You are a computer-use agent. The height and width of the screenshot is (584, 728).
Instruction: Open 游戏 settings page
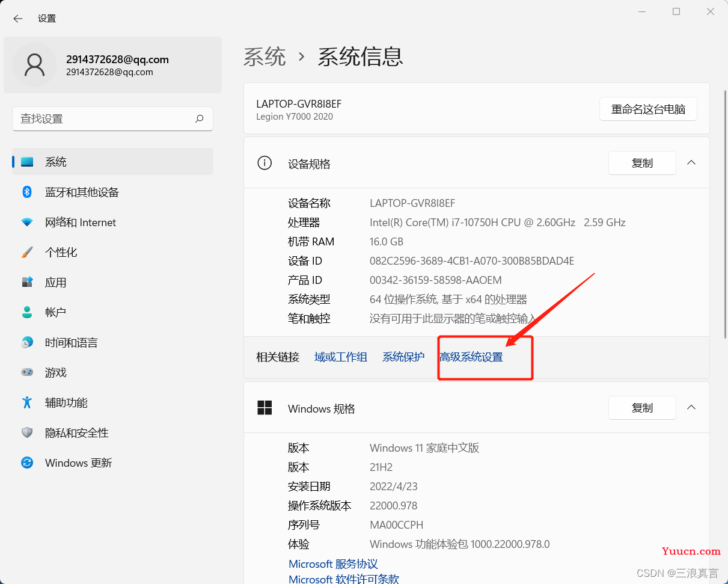113,372
